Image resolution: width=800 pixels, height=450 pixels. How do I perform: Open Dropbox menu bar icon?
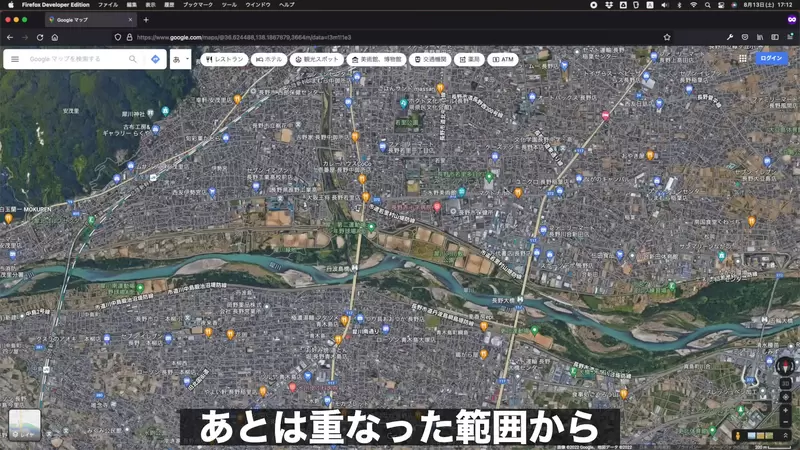tap(609, 5)
